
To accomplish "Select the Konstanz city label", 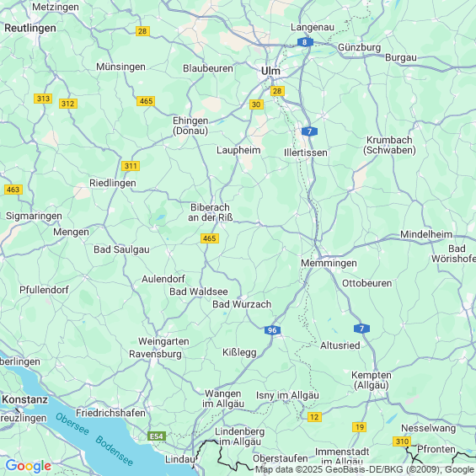I will (x=25, y=399).
